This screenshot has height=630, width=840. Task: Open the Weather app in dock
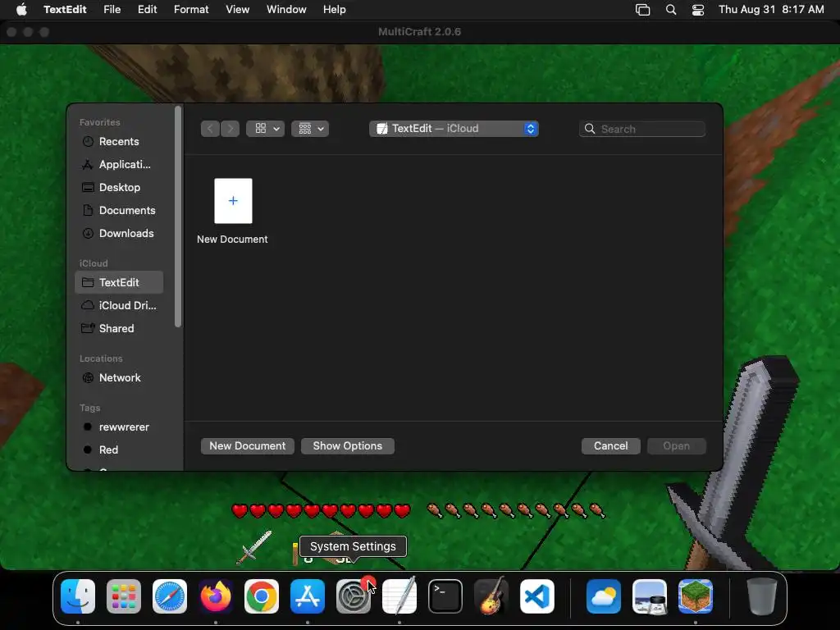coord(604,596)
